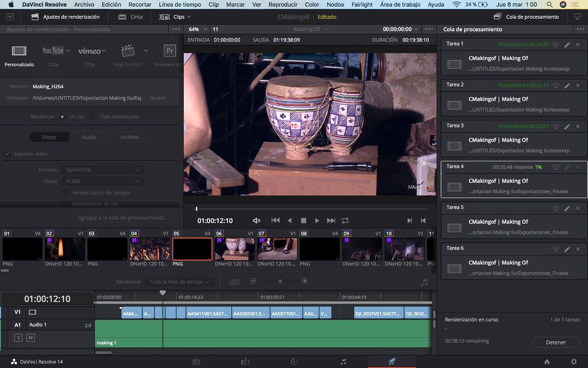Open the Media page icon
Screen dimensions: 588x368
[x=196, y=362]
